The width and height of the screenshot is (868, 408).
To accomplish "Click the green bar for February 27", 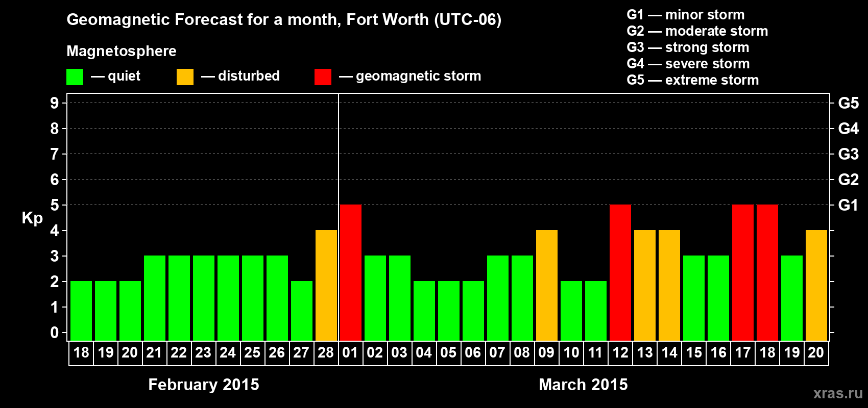I will pos(302,311).
